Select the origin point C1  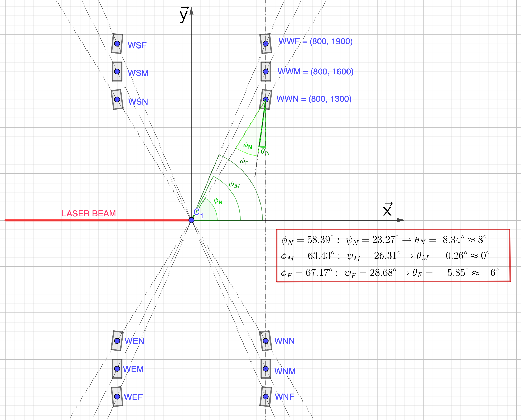pos(191,220)
